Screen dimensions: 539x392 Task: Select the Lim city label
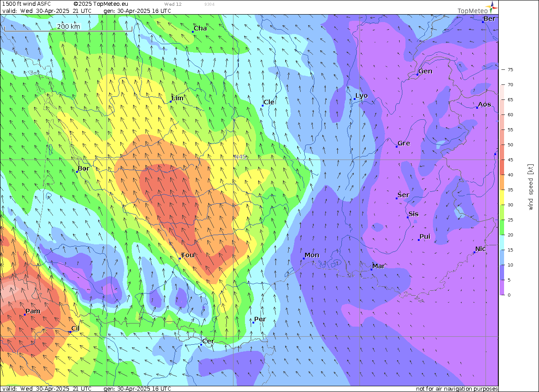pos(177,98)
